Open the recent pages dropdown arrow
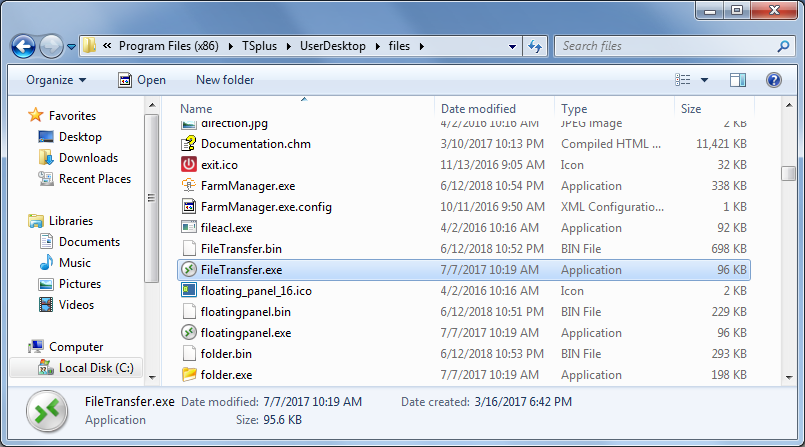Screen dimensions: 805x447 pyautogui.click(x=72, y=46)
